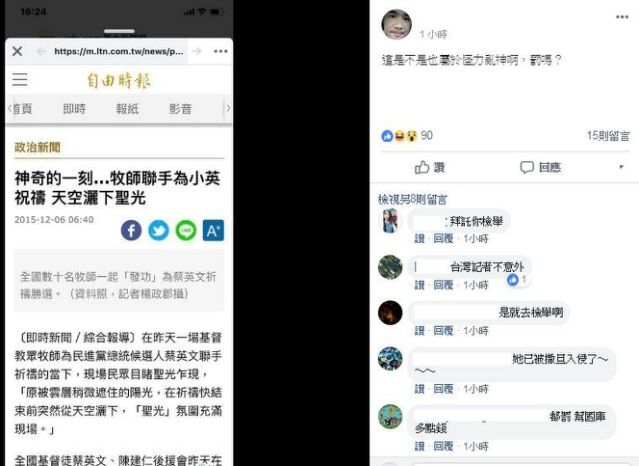Expand 檢視另8則留言 to view more comments
The width and height of the screenshot is (639, 466).
click(x=412, y=199)
